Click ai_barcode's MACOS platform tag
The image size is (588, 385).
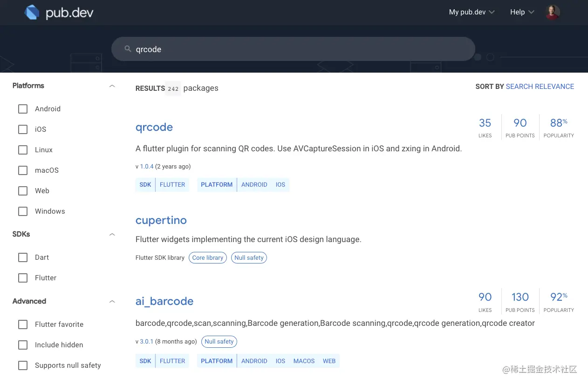click(x=304, y=361)
